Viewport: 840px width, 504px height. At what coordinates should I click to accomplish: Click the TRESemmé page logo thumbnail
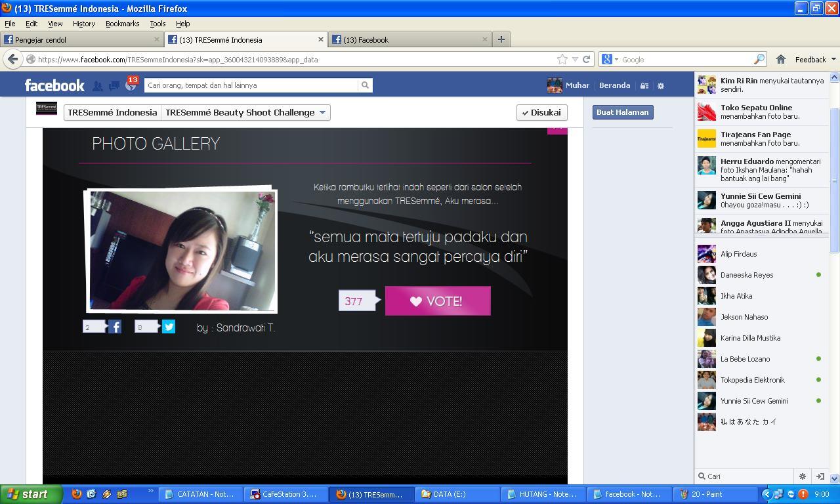point(47,108)
